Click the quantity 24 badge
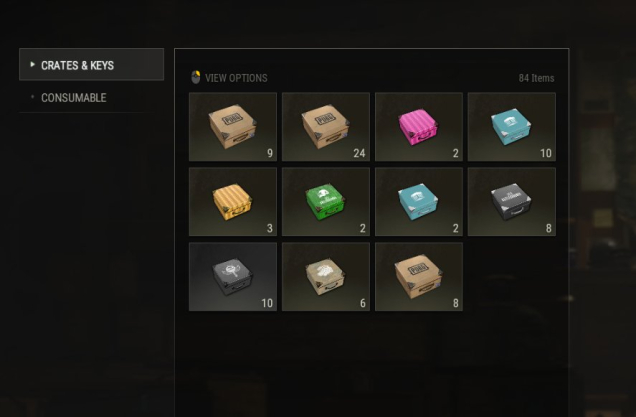The image size is (636, 417). [359, 153]
